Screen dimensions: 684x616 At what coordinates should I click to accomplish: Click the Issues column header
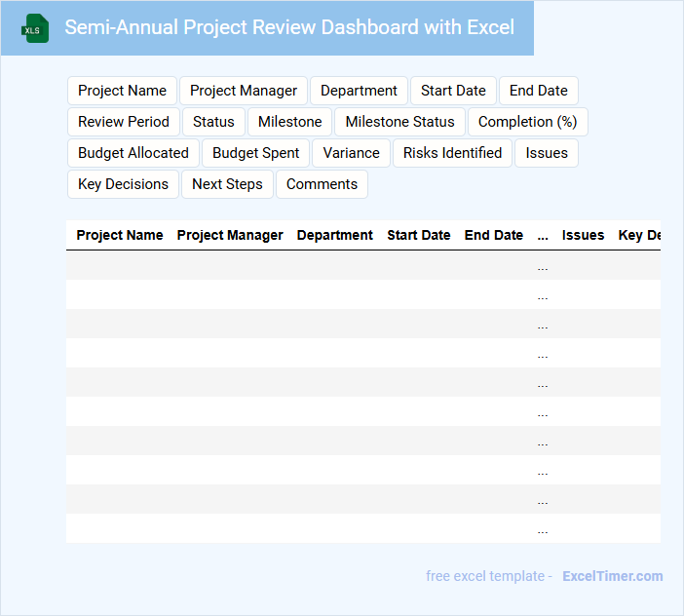[583, 235]
